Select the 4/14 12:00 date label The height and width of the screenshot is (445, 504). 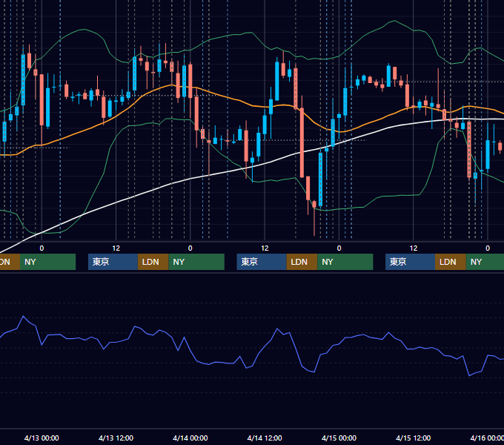pos(265,438)
